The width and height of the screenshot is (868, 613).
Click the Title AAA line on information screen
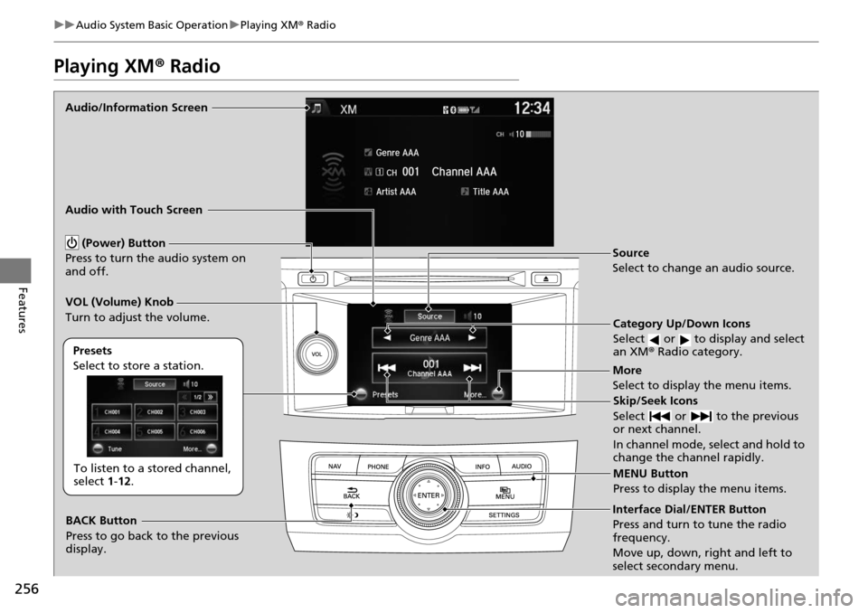485,192
